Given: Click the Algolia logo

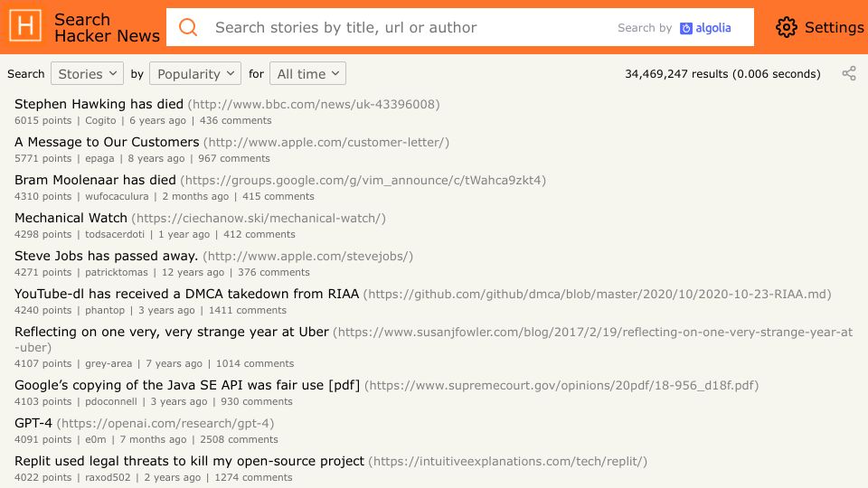Looking at the screenshot, I should tap(705, 28).
